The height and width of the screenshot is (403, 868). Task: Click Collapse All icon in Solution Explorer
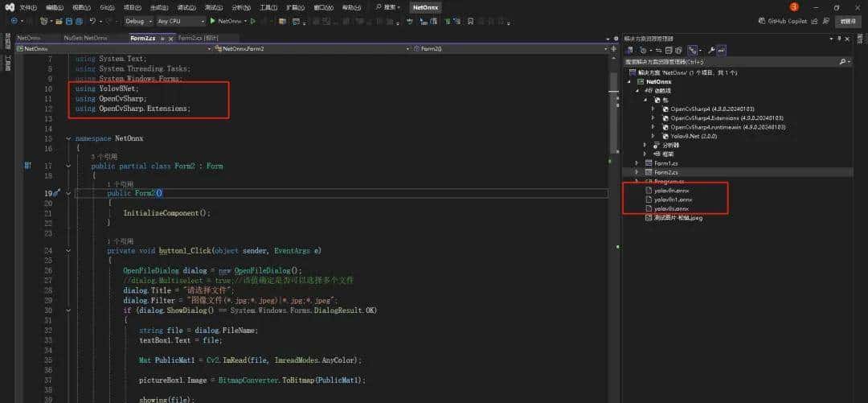(x=669, y=50)
